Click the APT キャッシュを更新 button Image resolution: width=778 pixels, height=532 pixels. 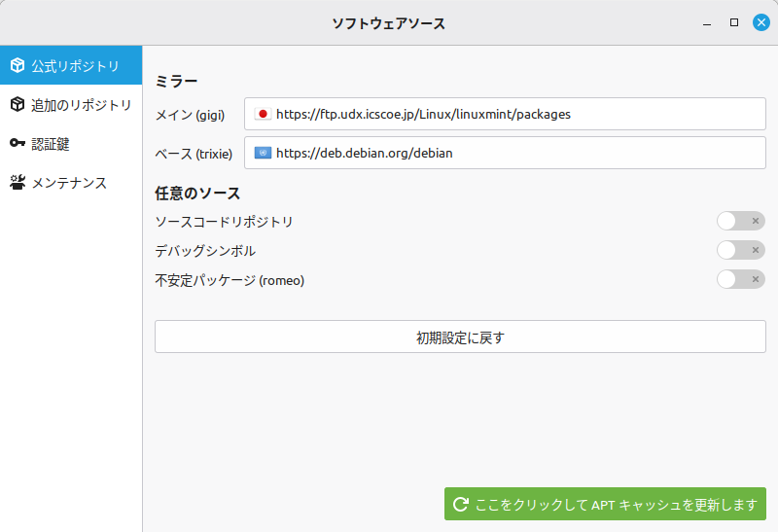[605, 505]
